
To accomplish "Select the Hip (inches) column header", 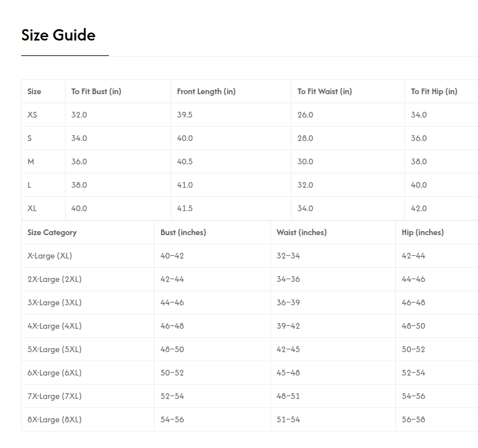I will [x=422, y=232].
